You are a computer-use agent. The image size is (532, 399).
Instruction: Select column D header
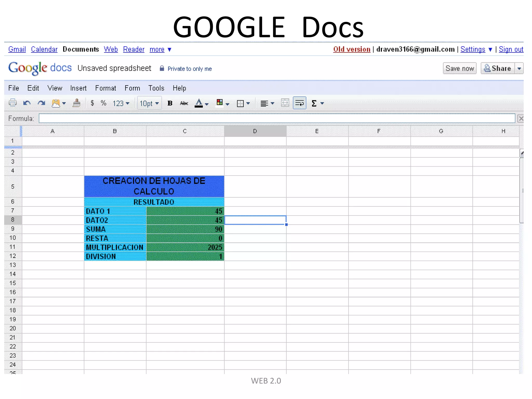pos(255,131)
